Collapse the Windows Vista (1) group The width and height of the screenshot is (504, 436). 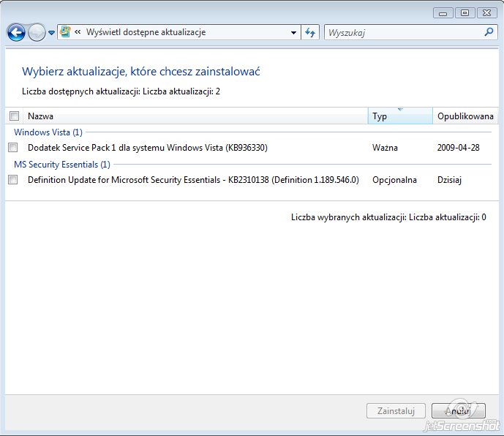[x=48, y=132]
